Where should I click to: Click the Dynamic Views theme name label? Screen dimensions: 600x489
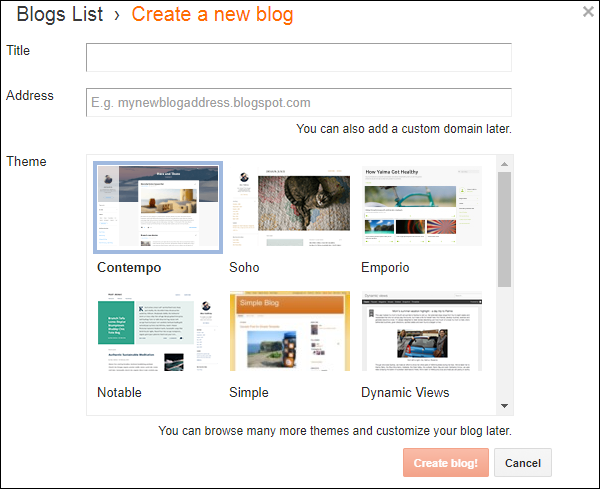(405, 393)
